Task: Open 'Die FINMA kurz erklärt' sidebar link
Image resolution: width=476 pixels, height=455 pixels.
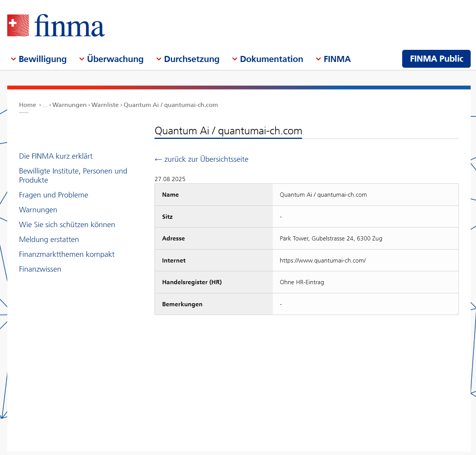Action: coord(56,156)
